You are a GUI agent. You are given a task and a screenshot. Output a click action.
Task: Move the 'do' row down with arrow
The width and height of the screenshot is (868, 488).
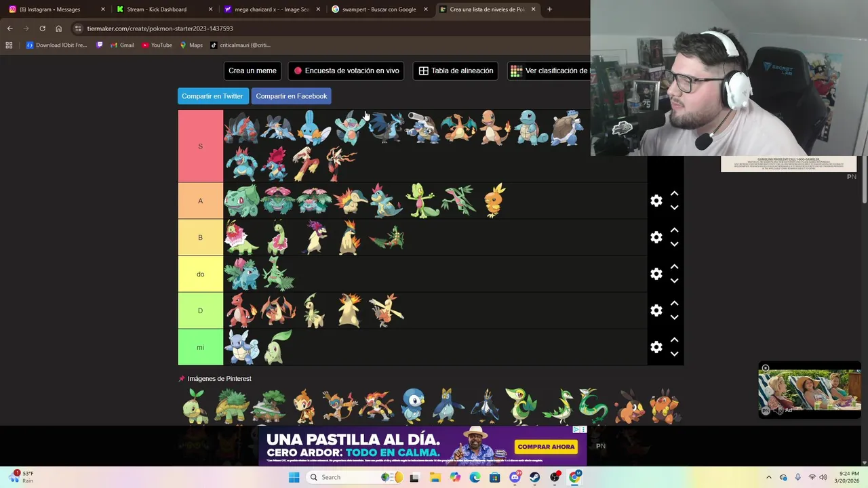[x=674, y=281]
